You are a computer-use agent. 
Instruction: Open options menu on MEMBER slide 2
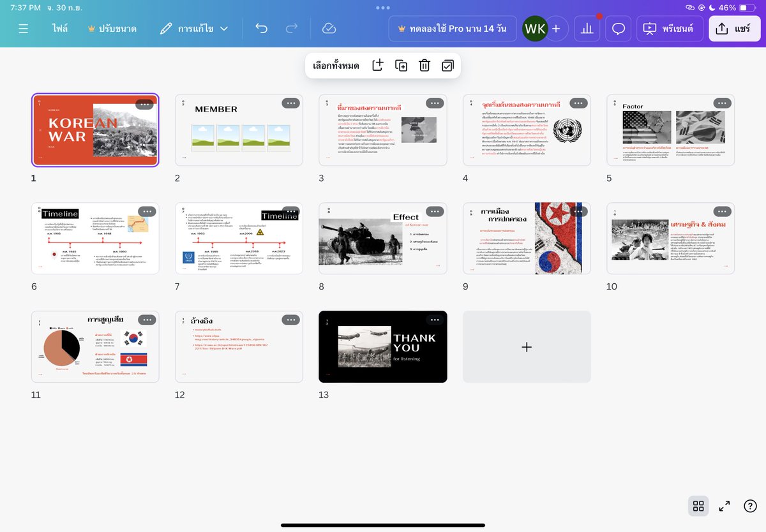[x=290, y=103]
